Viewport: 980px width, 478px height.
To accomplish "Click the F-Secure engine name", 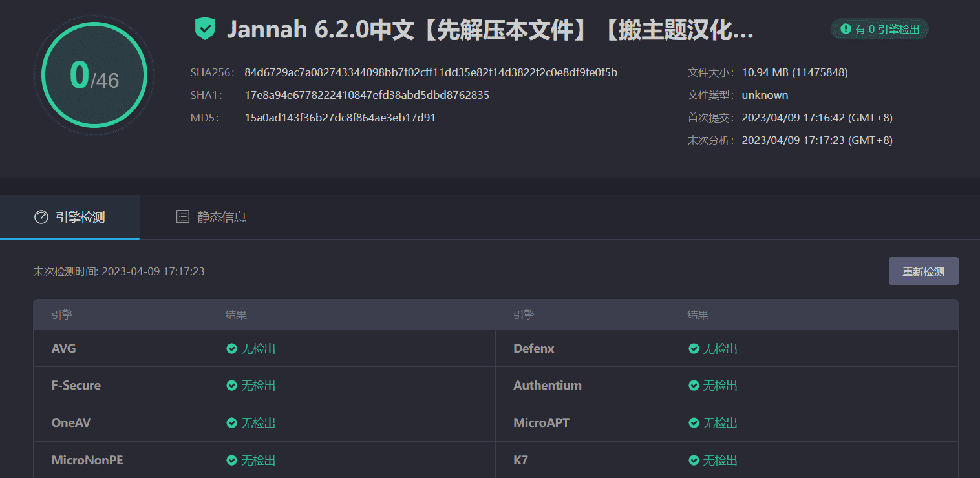I will click(76, 386).
